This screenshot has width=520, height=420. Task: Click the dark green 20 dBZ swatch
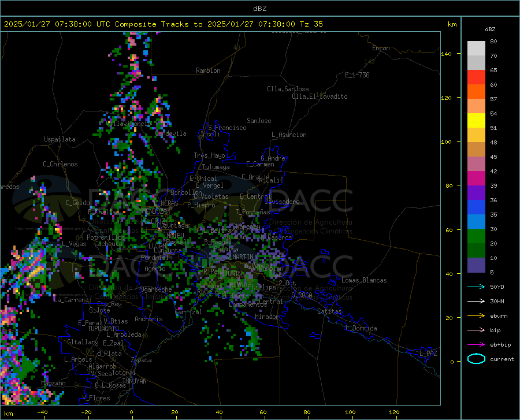coord(476,251)
